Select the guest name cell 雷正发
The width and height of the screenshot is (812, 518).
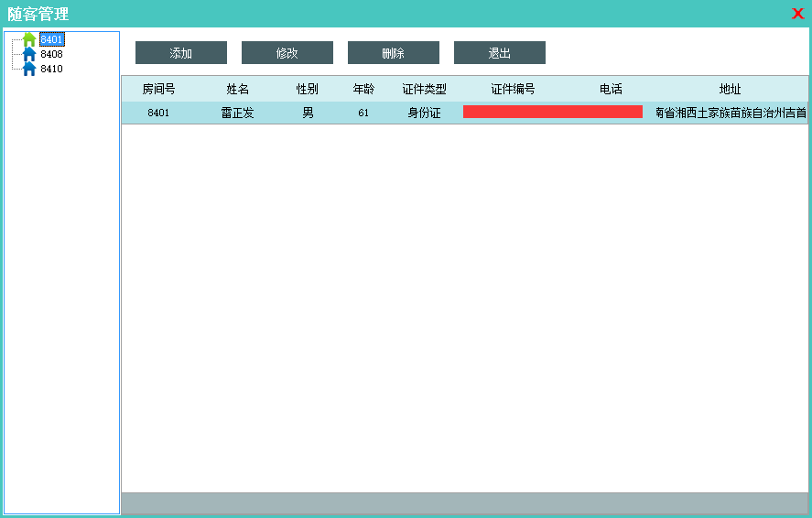237,113
